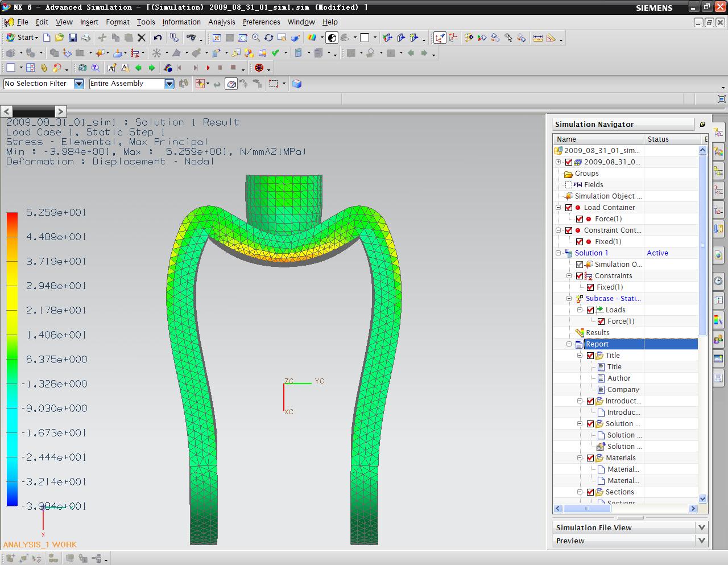Viewport: 728px width, 565px height.
Task: Uncheck the Force(1) checkbox under Load Container
Action: [580, 219]
